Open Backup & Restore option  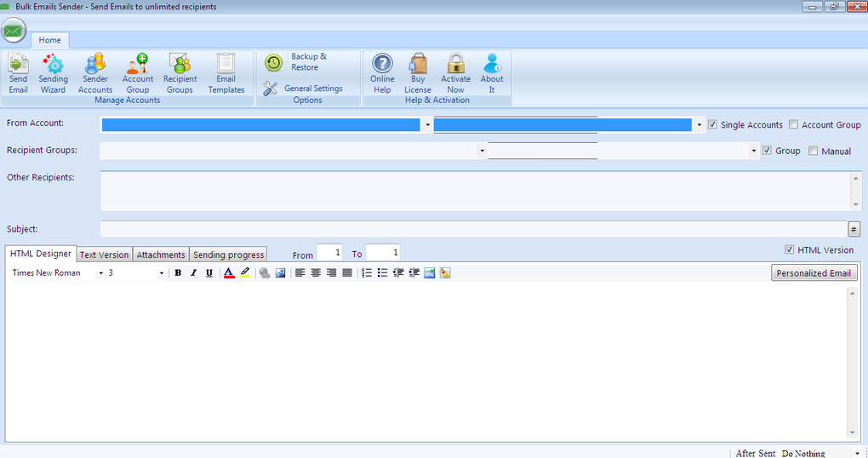[295, 62]
